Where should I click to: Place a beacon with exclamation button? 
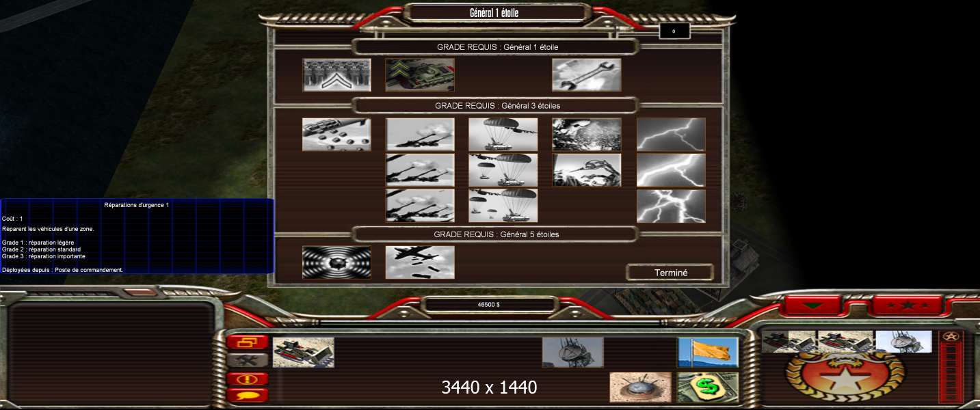[248, 379]
